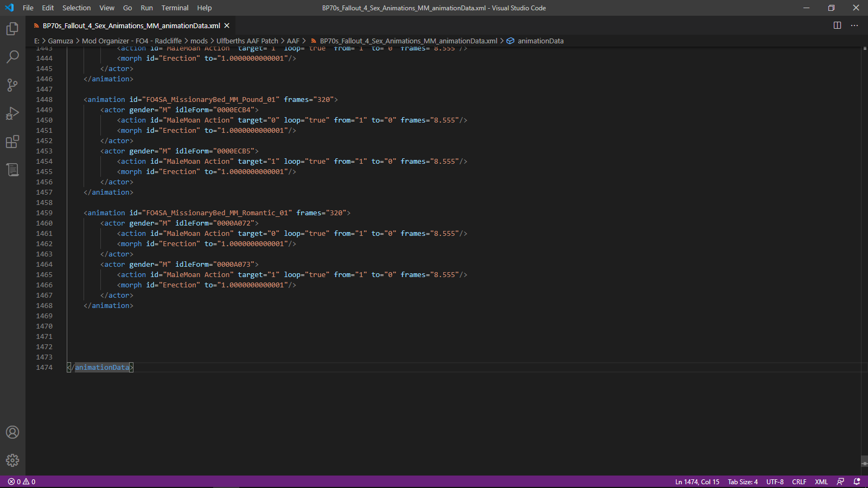The height and width of the screenshot is (488, 868).
Task: Change the CRLF end of line sequence
Action: [x=799, y=481]
